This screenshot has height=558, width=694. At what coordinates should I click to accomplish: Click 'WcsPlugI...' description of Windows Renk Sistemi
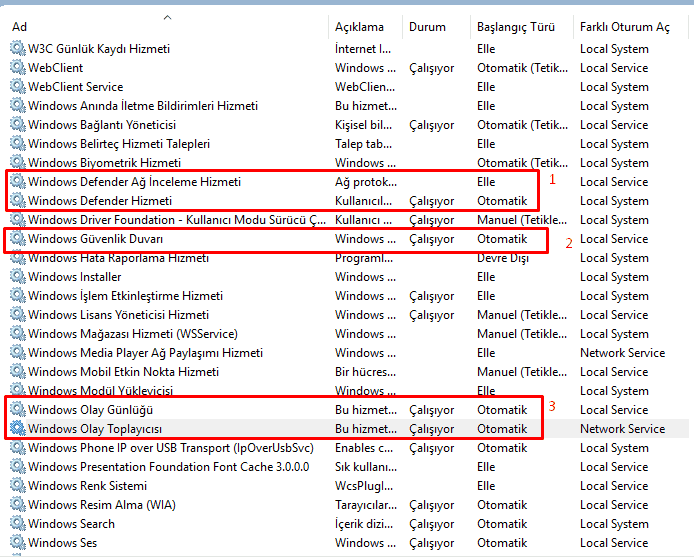[364, 486]
